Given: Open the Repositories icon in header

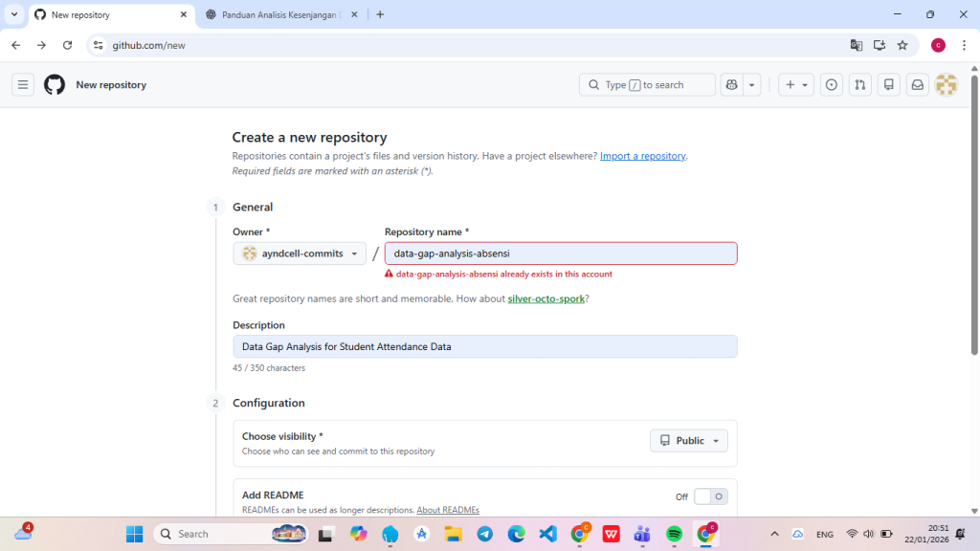Looking at the screenshot, I should [889, 85].
